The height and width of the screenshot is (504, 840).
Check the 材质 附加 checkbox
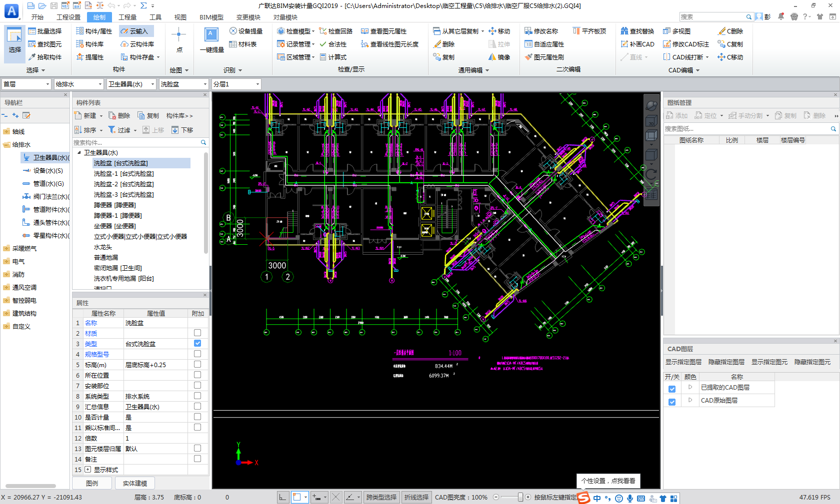click(x=197, y=333)
